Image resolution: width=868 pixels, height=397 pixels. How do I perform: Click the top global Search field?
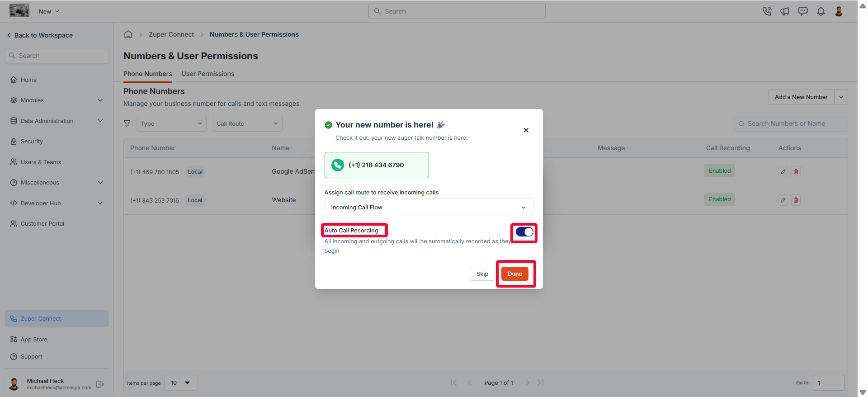tap(457, 11)
